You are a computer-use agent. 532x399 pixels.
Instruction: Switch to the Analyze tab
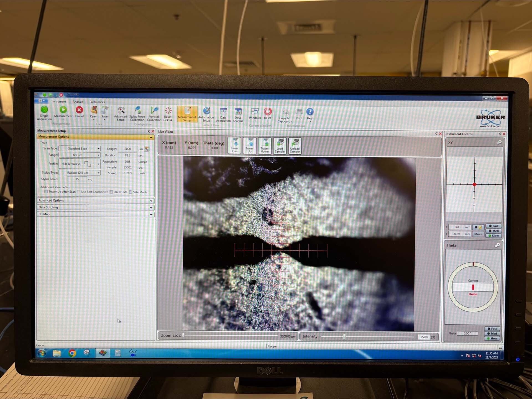(78, 102)
